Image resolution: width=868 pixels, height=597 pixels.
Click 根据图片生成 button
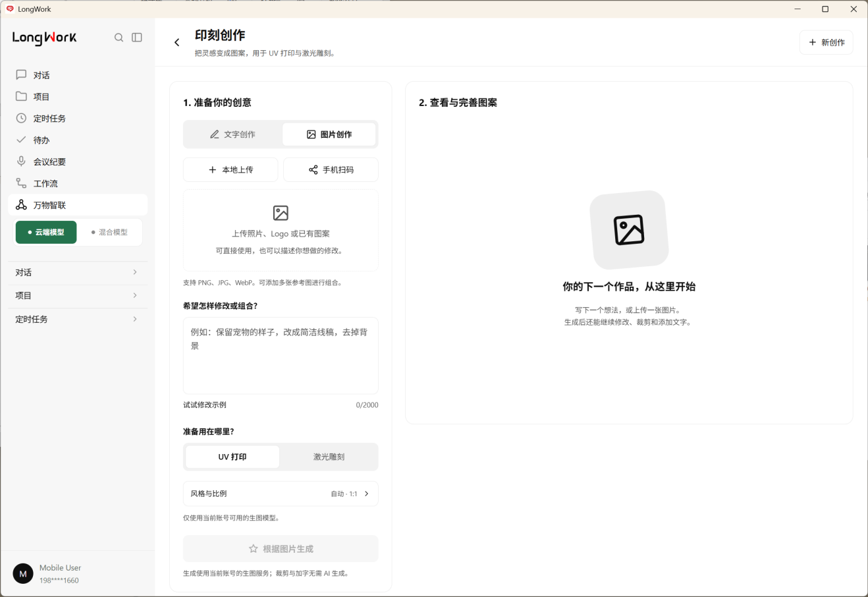pos(281,549)
